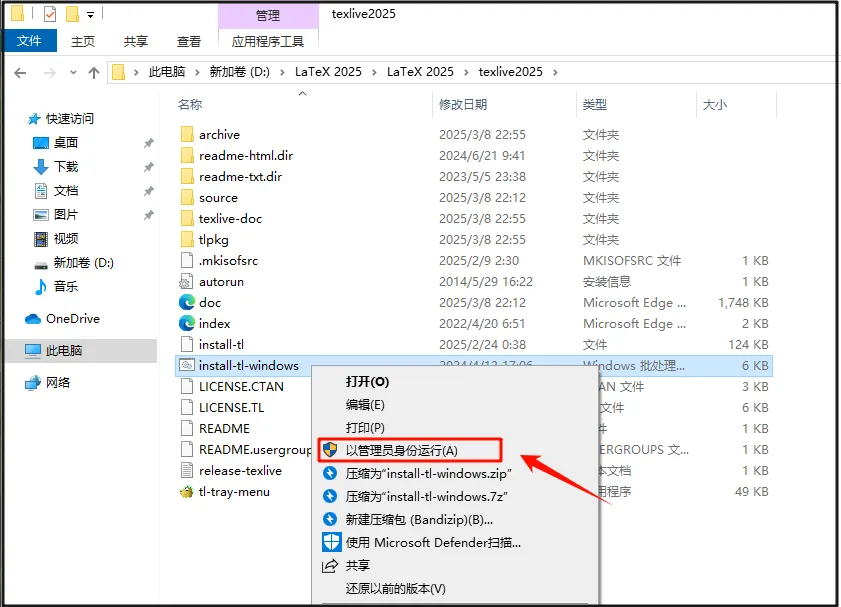Click the properties icon in title bar
This screenshot has width=841, height=607.
point(50,14)
